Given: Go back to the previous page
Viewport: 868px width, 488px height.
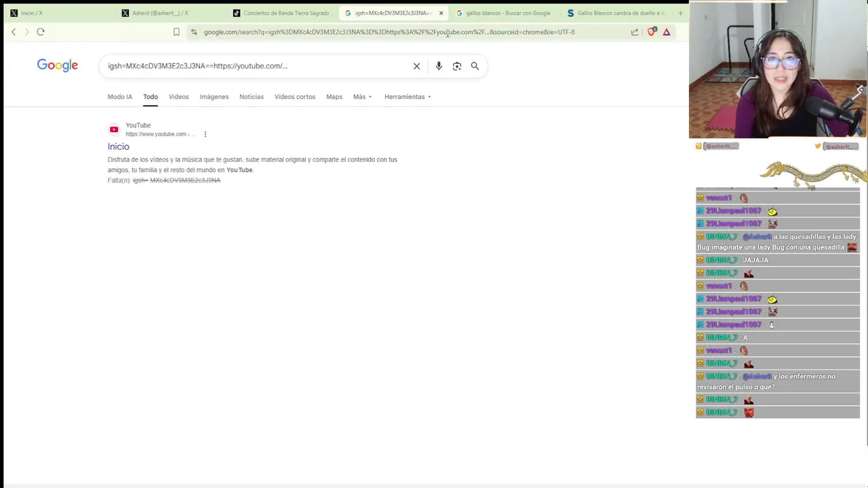Looking at the screenshot, I should point(14,32).
